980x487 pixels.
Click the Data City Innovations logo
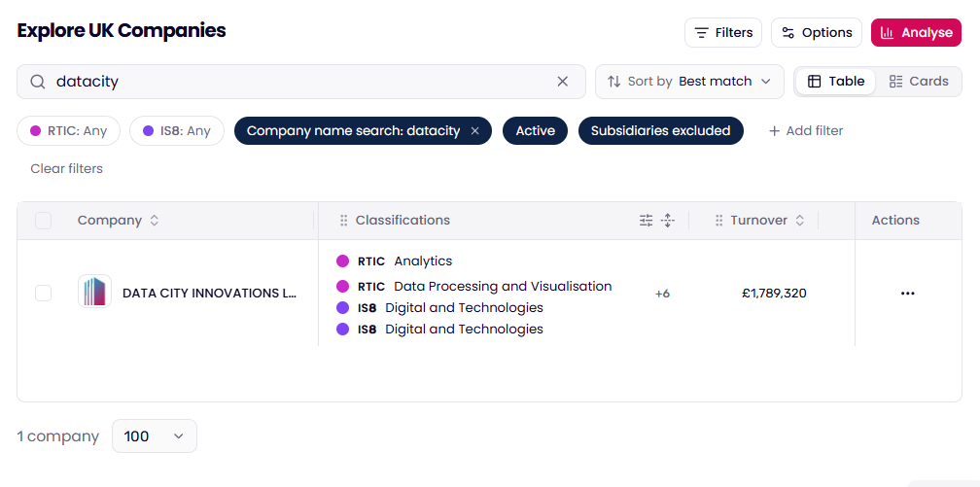pos(95,292)
